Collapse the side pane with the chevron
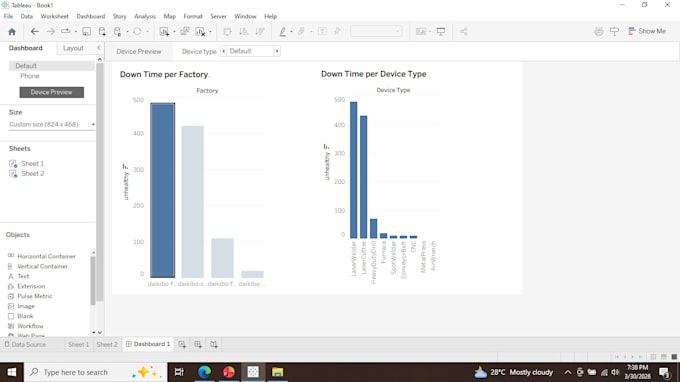Image resolution: width=680 pixels, height=382 pixels. click(x=99, y=48)
